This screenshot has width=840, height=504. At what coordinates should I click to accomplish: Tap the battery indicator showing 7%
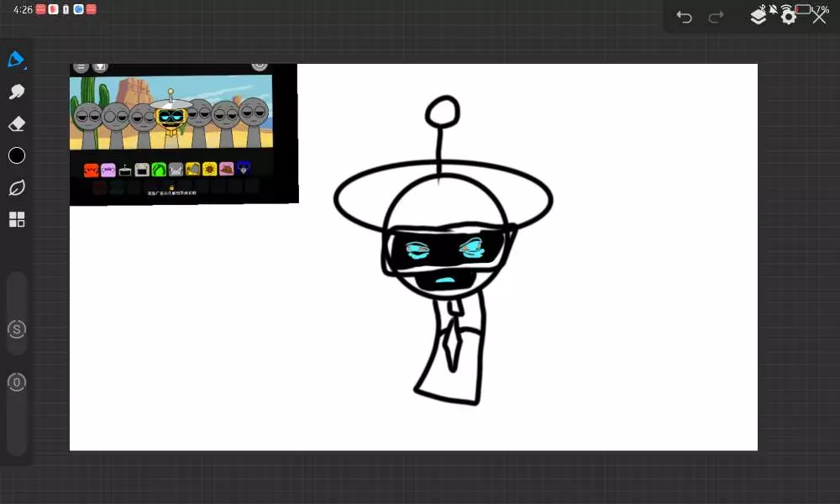click(812, 9)
